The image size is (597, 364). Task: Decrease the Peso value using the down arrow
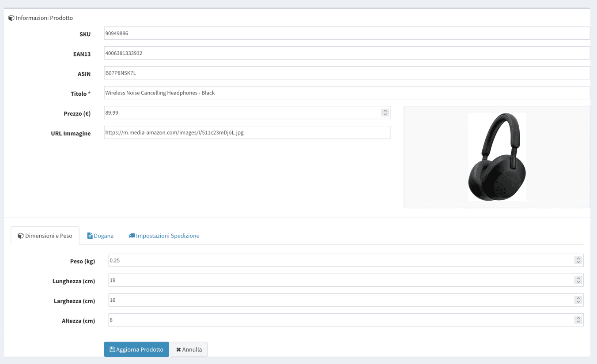(578, 263)
